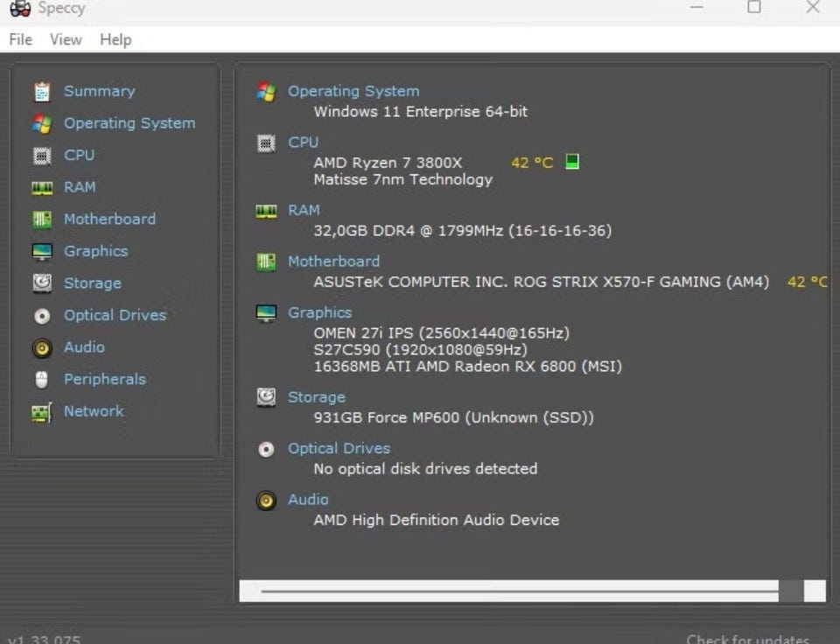Click the Motherboard icon in sidebar
This screenshot has height=644, width=840.
coord(42,220)
